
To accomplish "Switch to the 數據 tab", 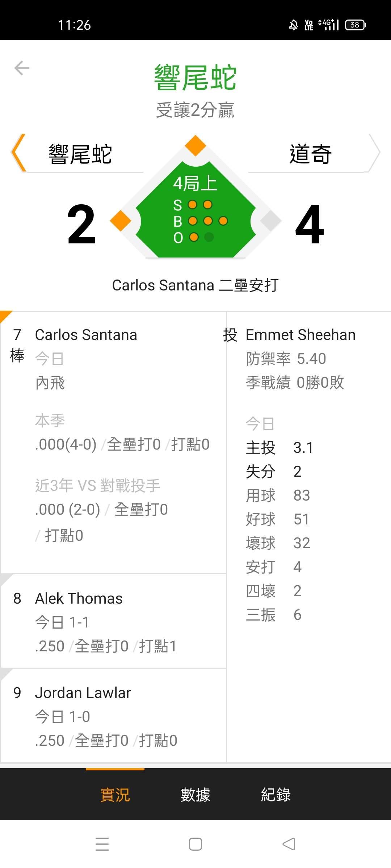I will tap(195, 795).
